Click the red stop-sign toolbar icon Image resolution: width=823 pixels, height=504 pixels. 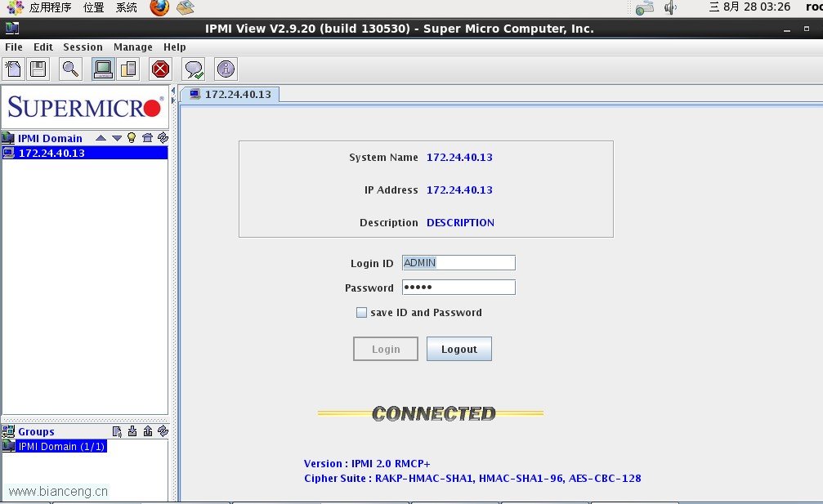[x=161, y=69]
